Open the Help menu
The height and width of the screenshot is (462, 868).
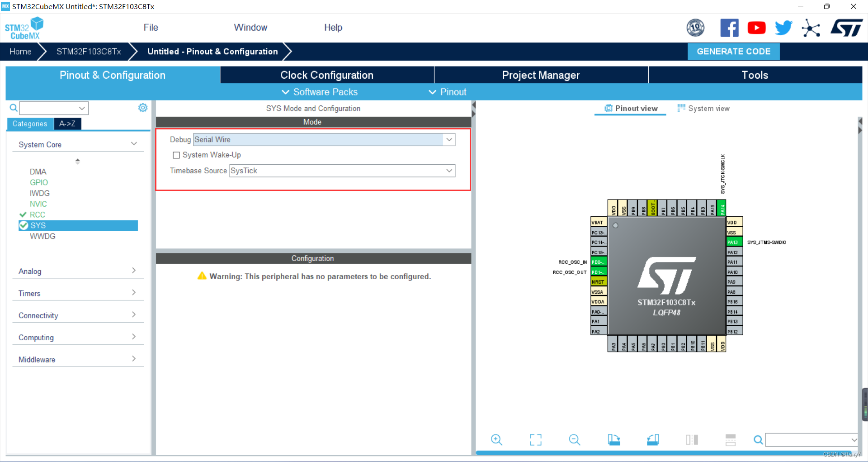(x=333, y=28)
